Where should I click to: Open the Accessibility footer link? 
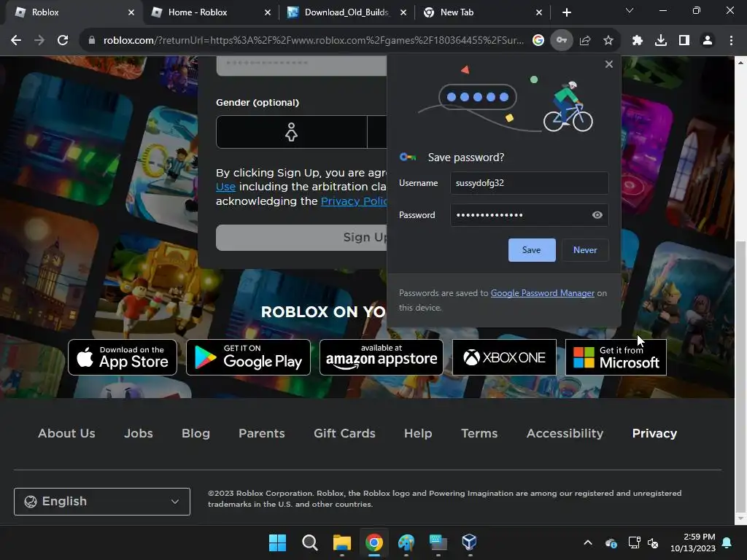click(565, 433)
